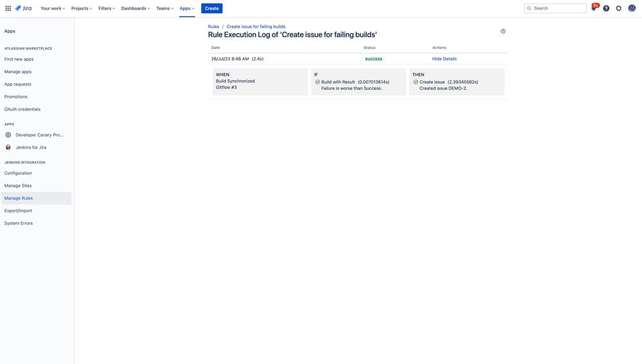
Task: Open the notifications bell icon
Action: pyautogui.click(x=593, y=8)
